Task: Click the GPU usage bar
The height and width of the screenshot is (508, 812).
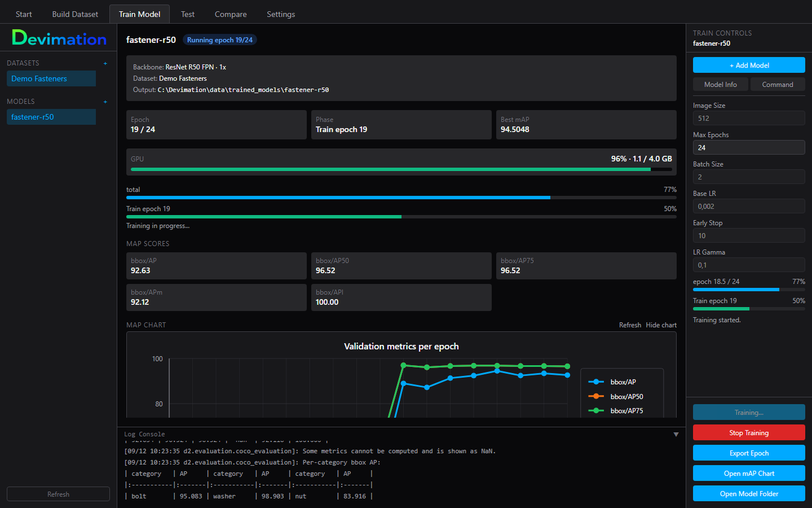Action: [x=401, y=169]
